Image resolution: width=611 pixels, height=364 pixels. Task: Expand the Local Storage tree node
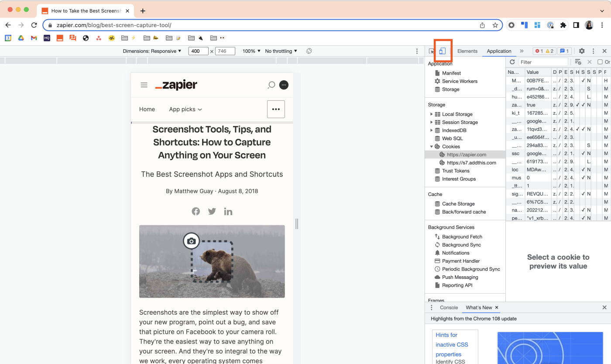click(x=431, y=114)
